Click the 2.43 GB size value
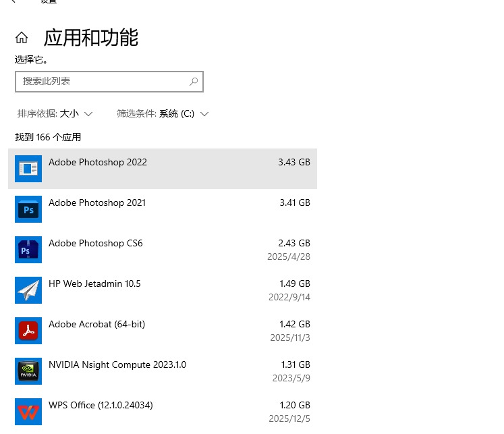 [x=294, y=243]
